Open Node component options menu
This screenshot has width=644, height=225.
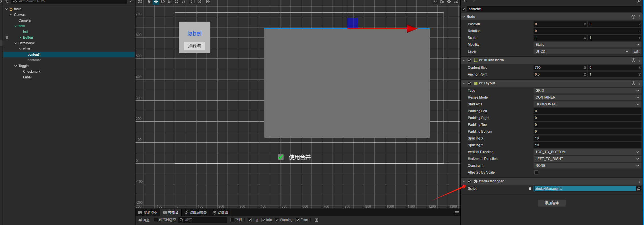pos(639,17)
